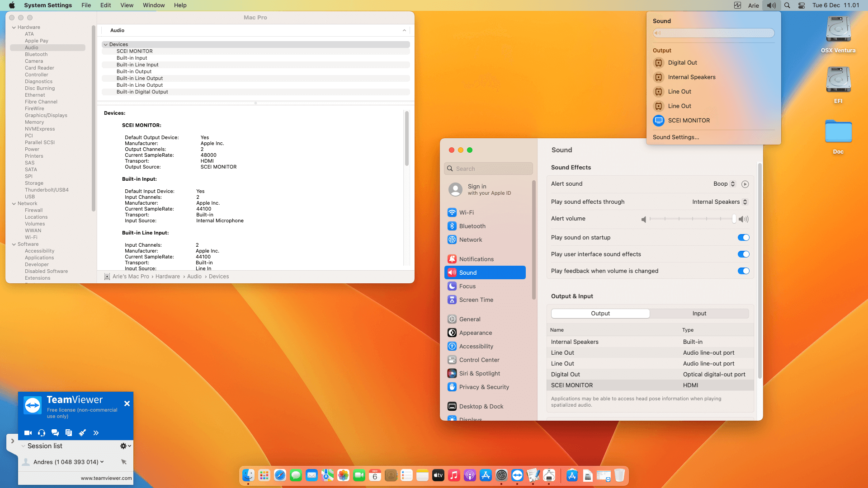
Task: Open Focus settings in sidebar
Action: tap(467, 286)
